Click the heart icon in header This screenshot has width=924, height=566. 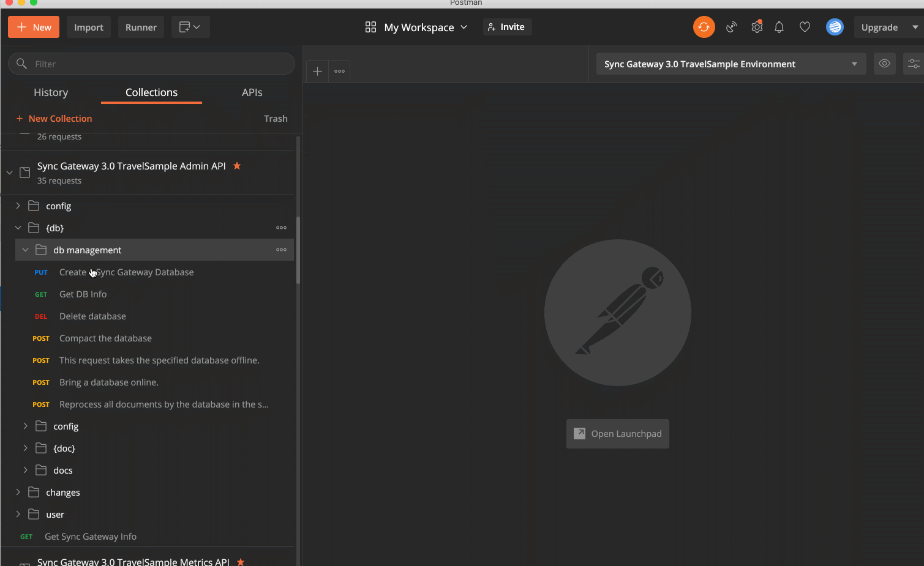click(805, 27)
